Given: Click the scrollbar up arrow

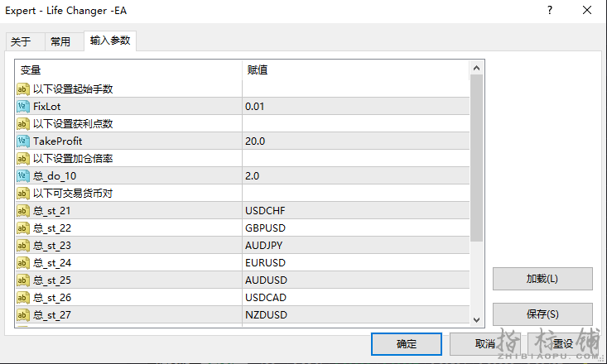Looking at the screenshot, I should point(476,68).
